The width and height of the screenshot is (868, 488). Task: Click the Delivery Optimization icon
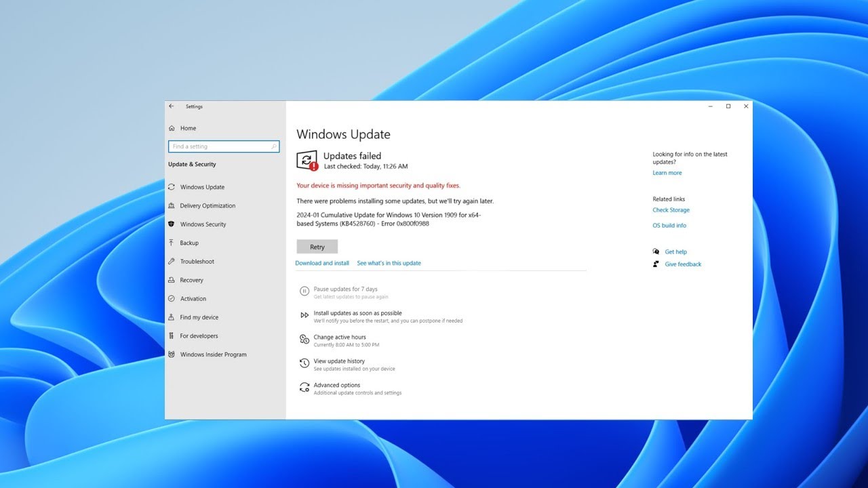pos(172,205)
